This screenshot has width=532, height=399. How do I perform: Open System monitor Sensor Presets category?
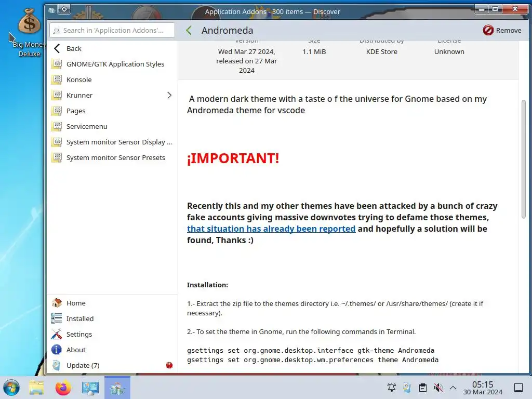[x=112, y=157]
